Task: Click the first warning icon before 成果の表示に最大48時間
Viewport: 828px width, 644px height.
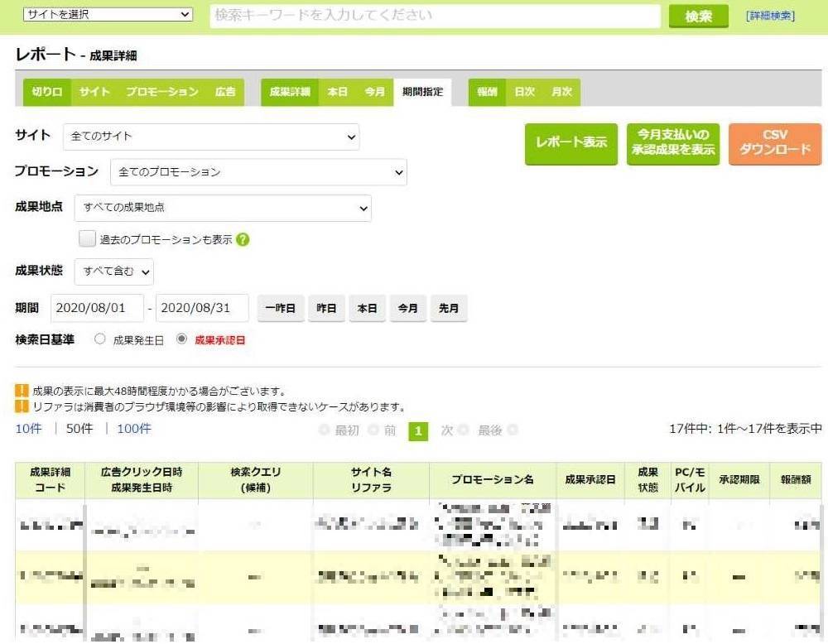Action: (x=22, y=391)
